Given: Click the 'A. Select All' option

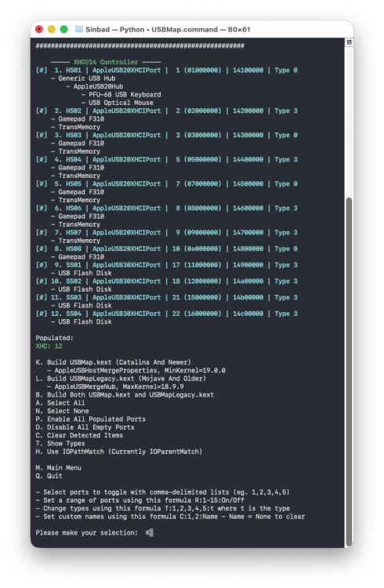Looking at the screenshot, I should (x=60, y=403).
